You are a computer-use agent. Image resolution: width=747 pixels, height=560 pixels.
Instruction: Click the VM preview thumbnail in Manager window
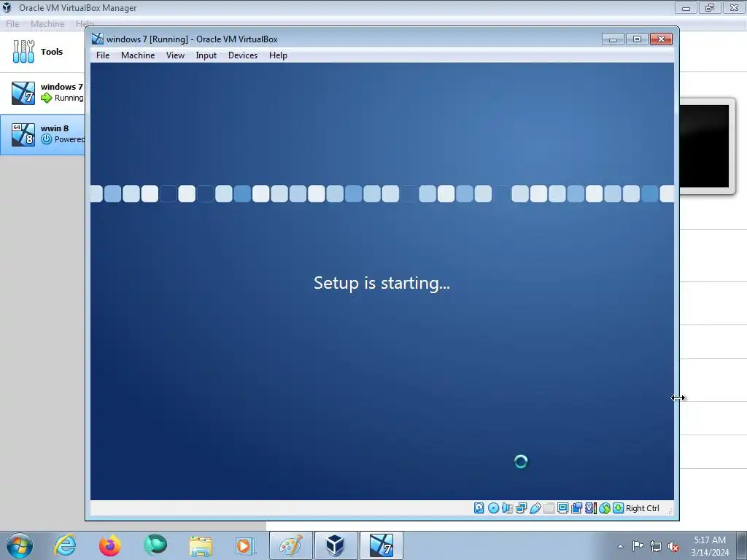[706, 146]
